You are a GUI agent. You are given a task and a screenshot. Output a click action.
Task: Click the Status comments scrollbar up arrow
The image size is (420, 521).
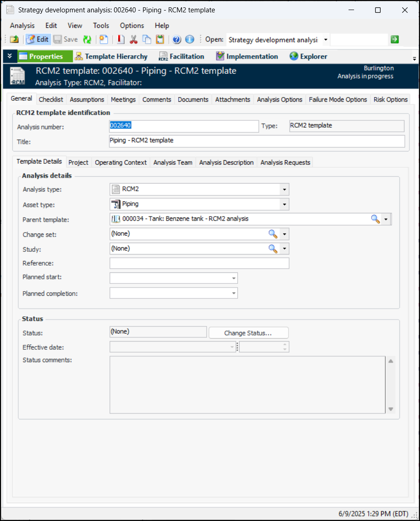pos(391,361)
